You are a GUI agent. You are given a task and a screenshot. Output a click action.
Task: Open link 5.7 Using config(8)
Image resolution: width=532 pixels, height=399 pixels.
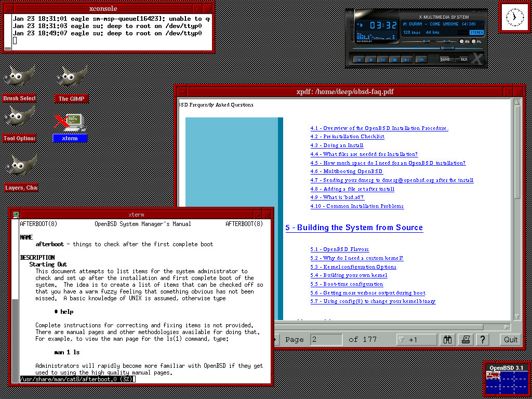coord(373,301)
